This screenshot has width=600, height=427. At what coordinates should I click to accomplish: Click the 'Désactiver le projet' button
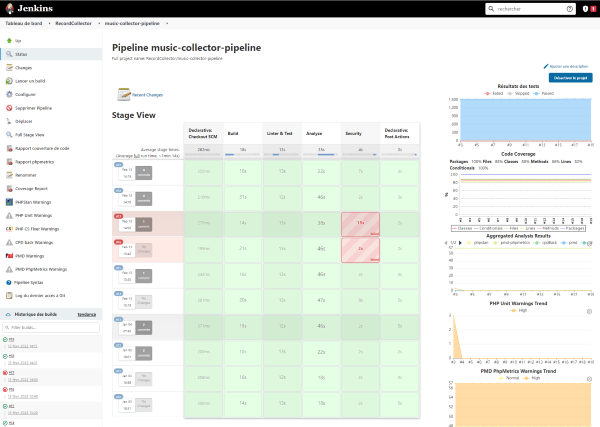pos(570,78)
